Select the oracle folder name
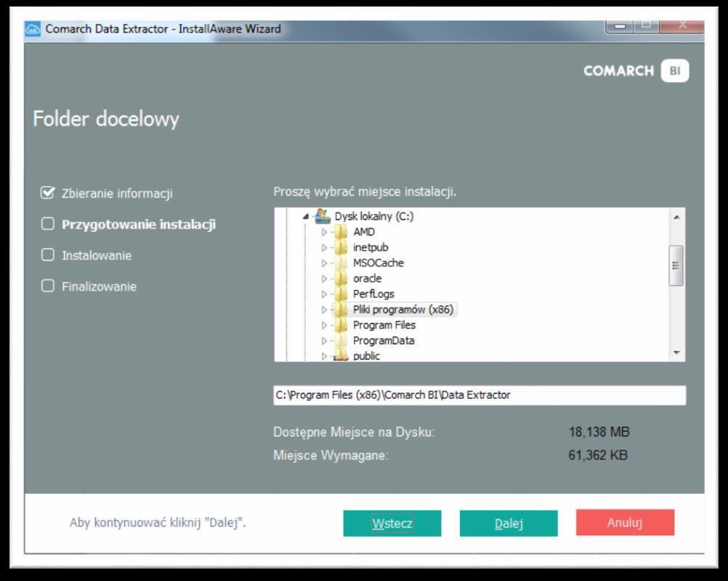This screenshot has width=728, height=581. 367,278
